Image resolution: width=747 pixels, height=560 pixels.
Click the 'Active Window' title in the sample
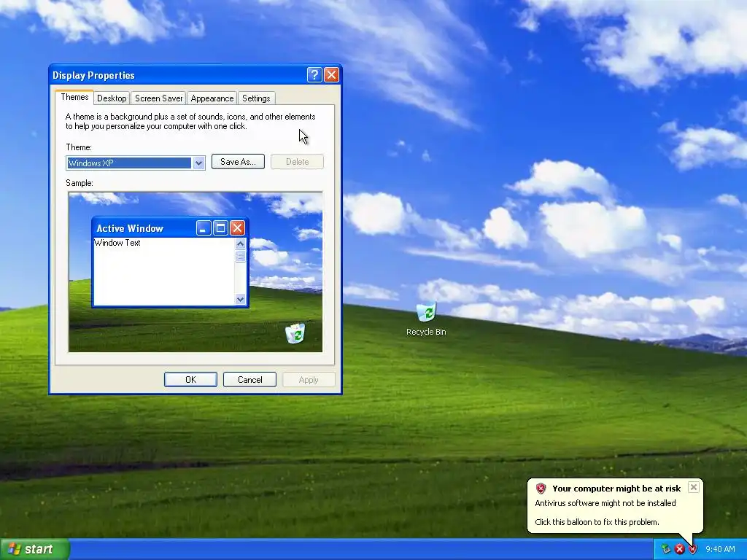pos(130,228)
